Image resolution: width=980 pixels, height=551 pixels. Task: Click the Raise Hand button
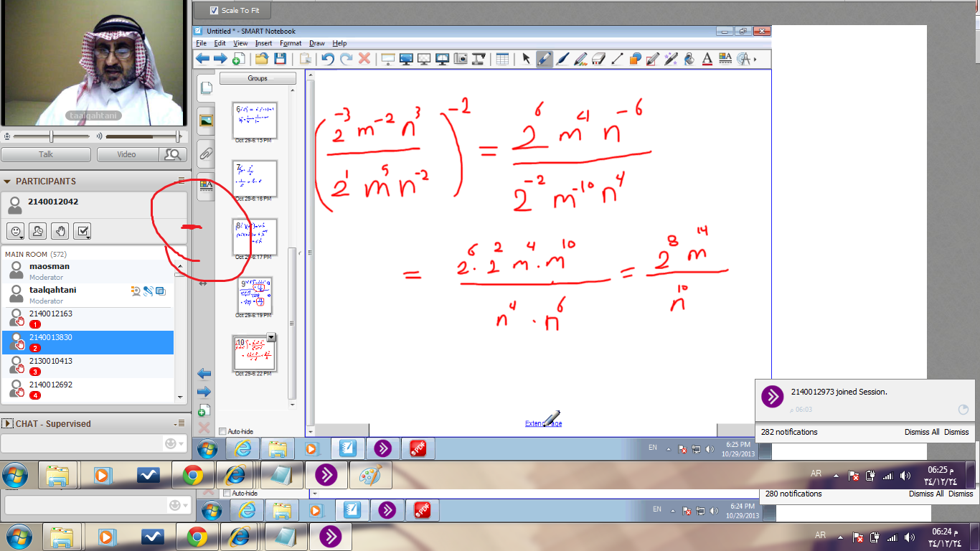coord(61,231)
